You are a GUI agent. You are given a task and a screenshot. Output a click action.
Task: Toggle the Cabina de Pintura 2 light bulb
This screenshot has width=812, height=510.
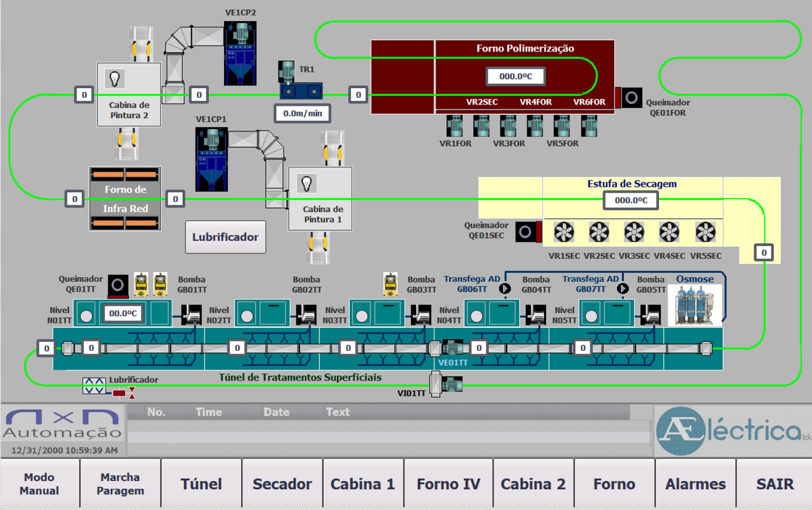coord(114,78)
